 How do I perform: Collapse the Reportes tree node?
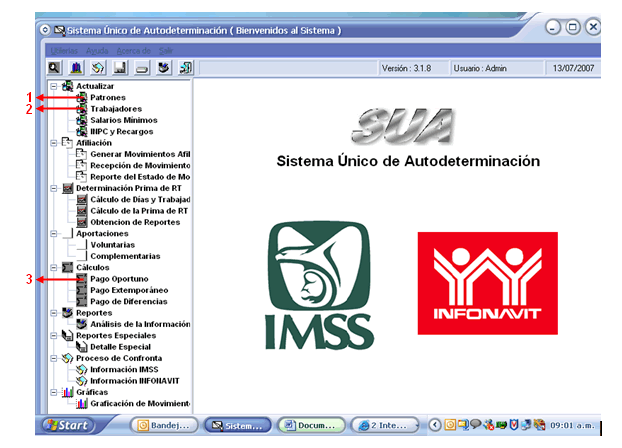(x=54, y=313)
